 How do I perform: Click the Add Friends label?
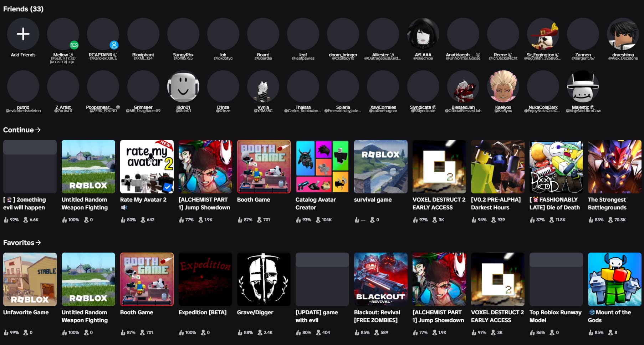pyautogui.click(x=23, y=55)
